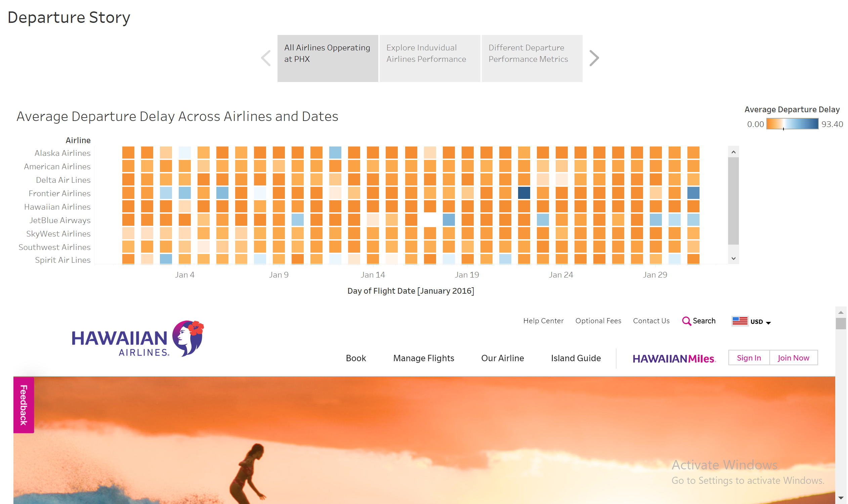Screen dimensions: 848x504
Task: Select the darkest blue Frontier Airlines cell
Action: coord(524,193)
